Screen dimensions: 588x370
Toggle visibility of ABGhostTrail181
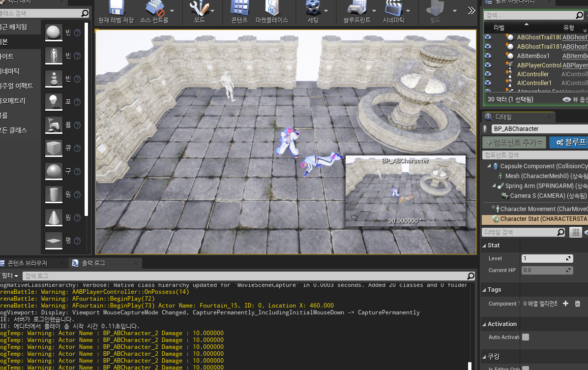(488, 47)
